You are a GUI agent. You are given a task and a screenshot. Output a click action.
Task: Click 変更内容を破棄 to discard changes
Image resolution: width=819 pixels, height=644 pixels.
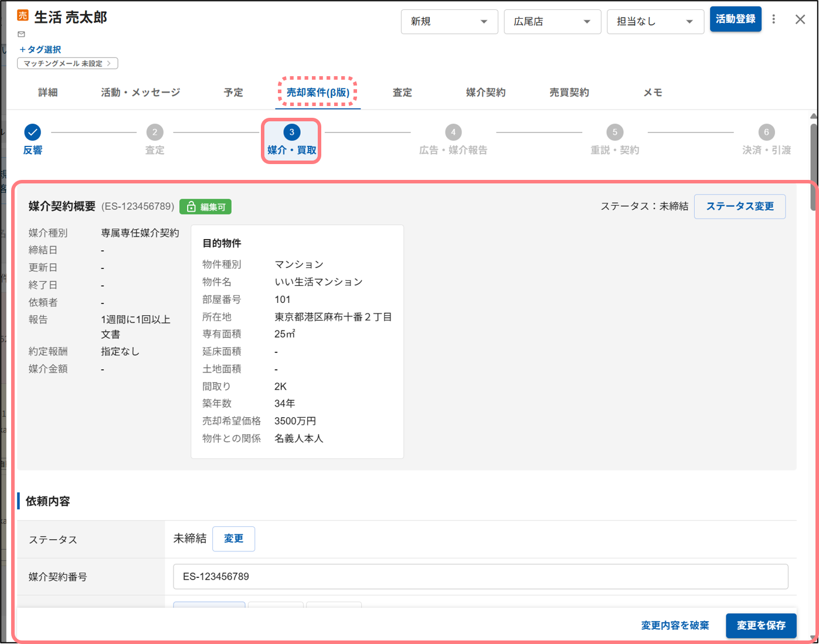675,625
